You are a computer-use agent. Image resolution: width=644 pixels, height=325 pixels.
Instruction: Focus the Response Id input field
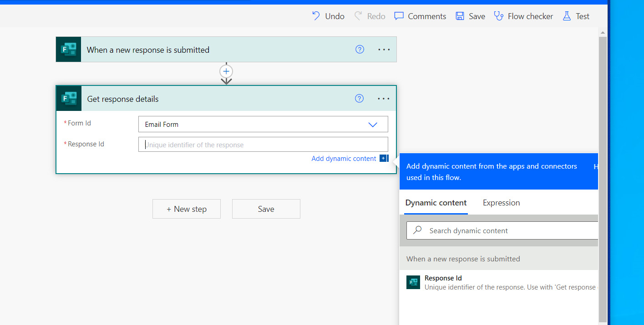tap(263, 145)
